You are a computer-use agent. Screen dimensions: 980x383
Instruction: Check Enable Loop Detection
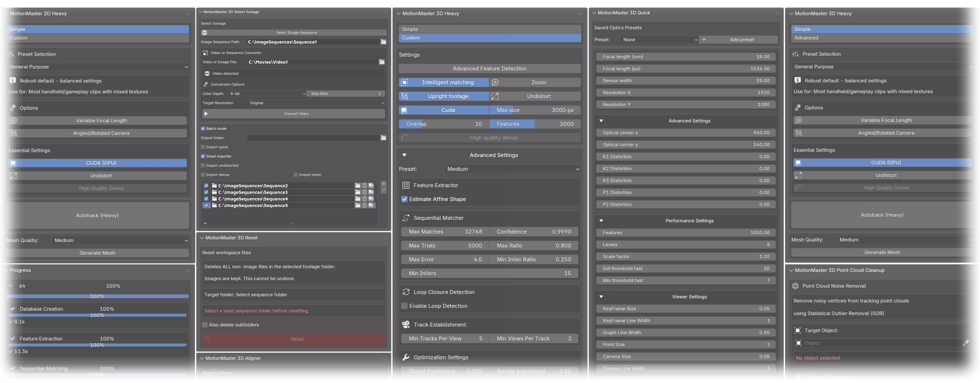pyautogui.click(x=404, y=306)
